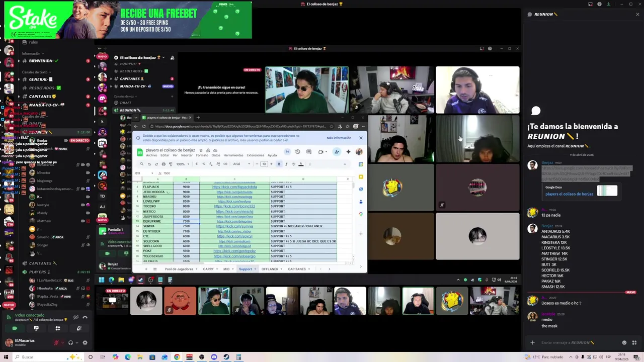Toggle microphone mute in Discord user panel
The width and height of the screenshot is (644, 362).
56,343
